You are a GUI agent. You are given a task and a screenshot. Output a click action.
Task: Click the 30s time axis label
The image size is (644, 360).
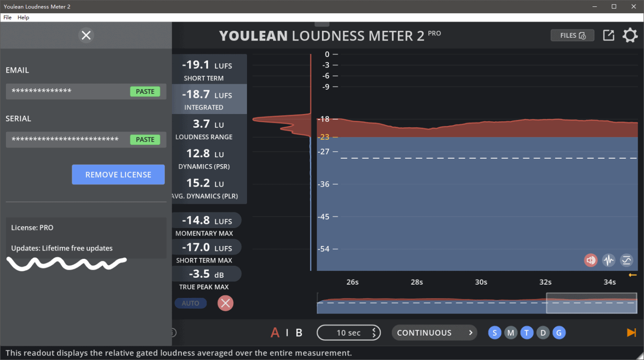click(x=481, y=282)
